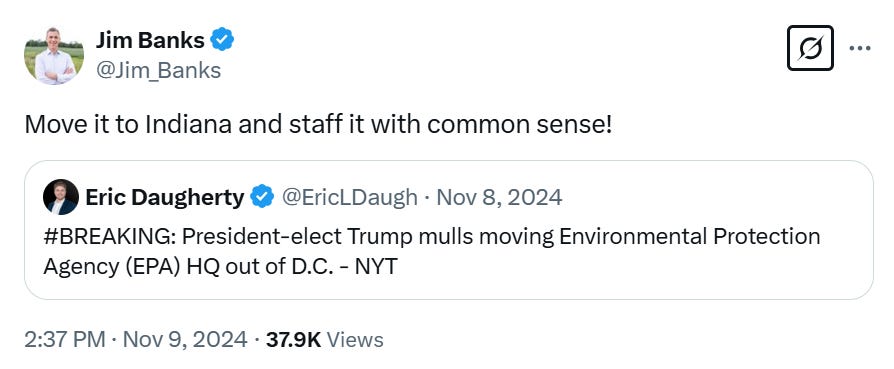Open the quoted post about EPA HQ
Image resolution: width=894 pixels, height=369 pixels.
(449, 230)
